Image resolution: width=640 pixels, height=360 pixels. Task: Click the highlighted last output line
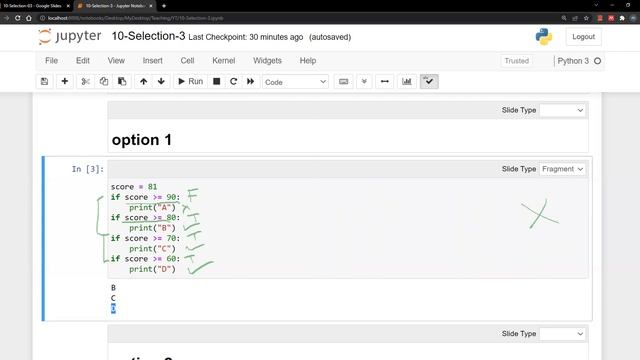pos(113,309)
